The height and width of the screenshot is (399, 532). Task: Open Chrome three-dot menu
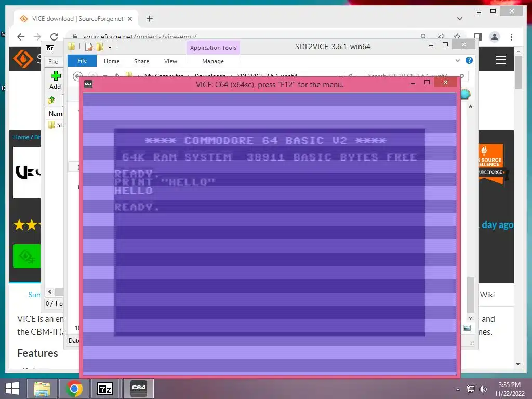pos(511,37)
